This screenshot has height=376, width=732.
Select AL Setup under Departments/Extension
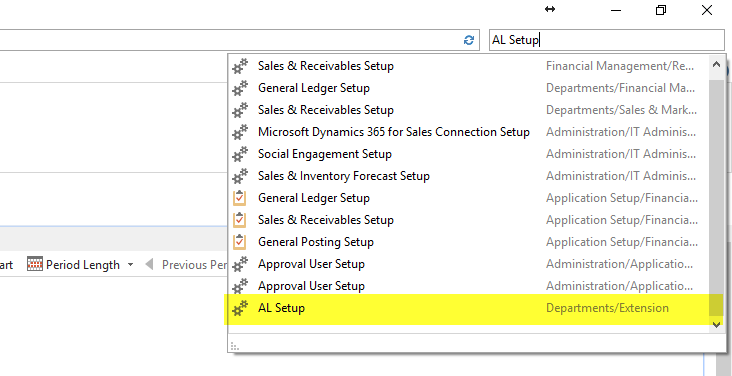pyautogui.click(x=473, y=308)
